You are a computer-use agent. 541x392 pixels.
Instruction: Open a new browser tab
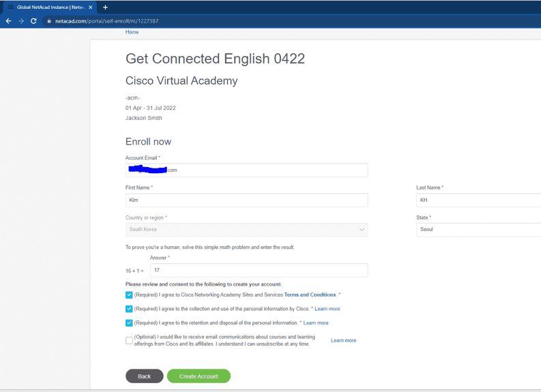pyautogui.click(x=105, y=7)
